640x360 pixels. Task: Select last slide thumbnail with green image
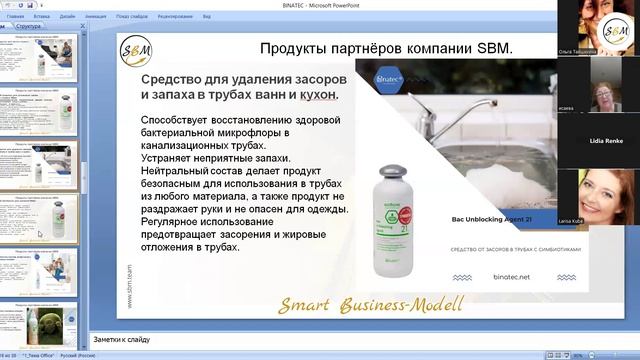(38, 326)
